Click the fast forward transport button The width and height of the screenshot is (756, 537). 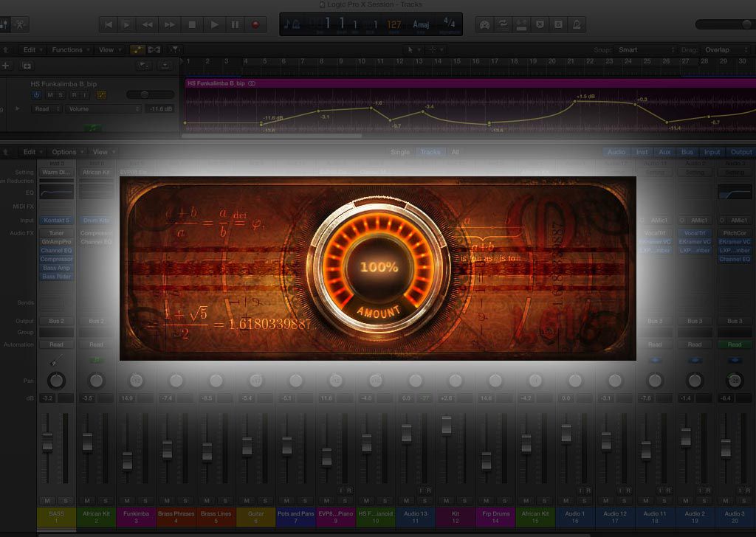(169, 24)
